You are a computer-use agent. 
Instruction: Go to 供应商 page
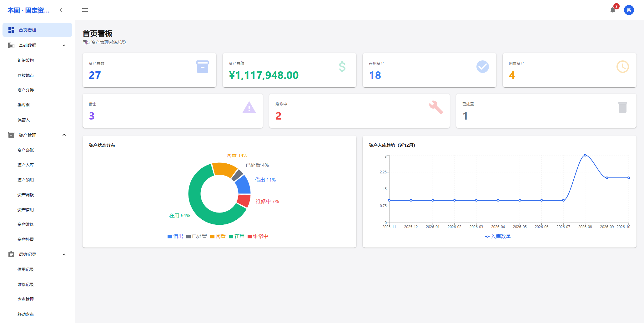point(37,105)
